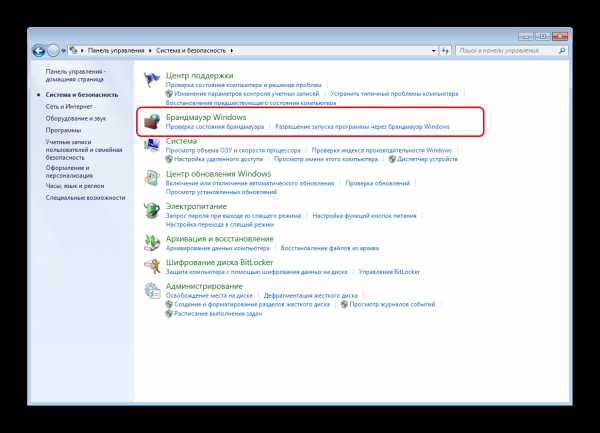
Task: Click 'Настройка функций кнопок питания' link
Action: point(364,216)
